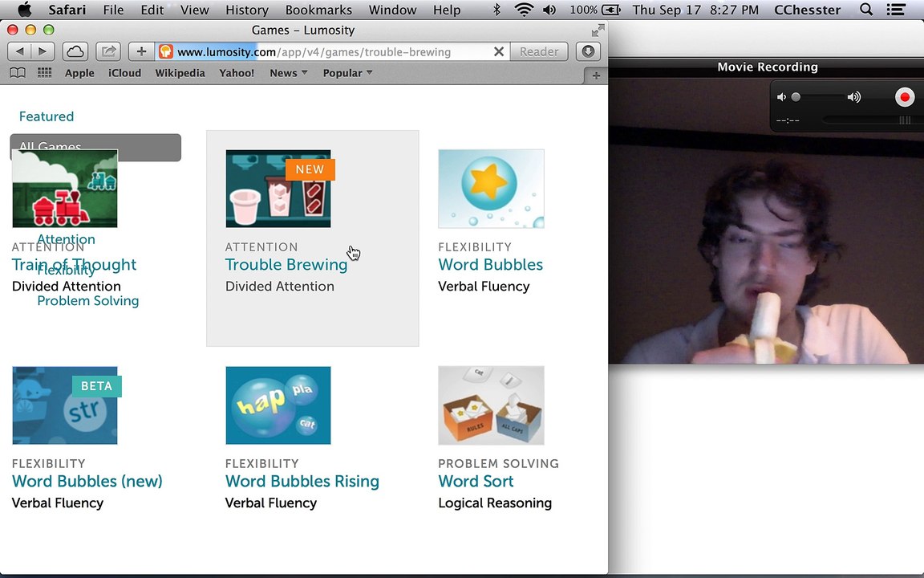Stop loading with the X in address bar

point(499,52)
